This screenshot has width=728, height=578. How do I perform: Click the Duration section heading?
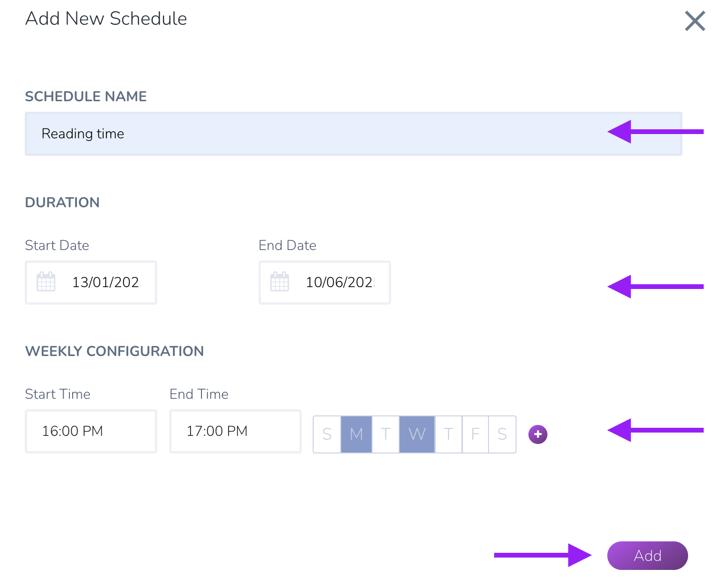click(62, 202)
